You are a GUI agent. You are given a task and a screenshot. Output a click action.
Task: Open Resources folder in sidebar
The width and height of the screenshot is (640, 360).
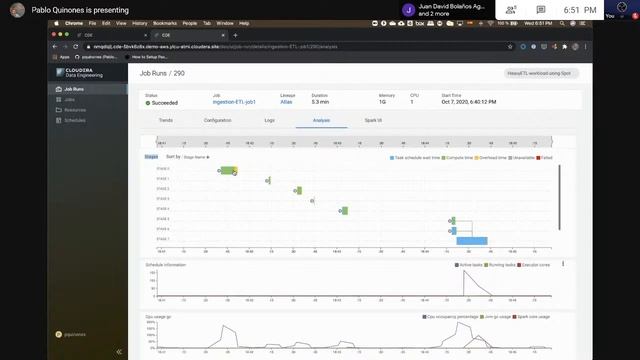coord(75,110)
